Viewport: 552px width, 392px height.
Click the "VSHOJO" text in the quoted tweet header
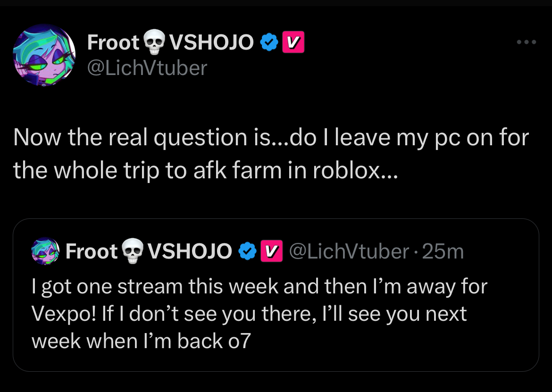(190, 251)
